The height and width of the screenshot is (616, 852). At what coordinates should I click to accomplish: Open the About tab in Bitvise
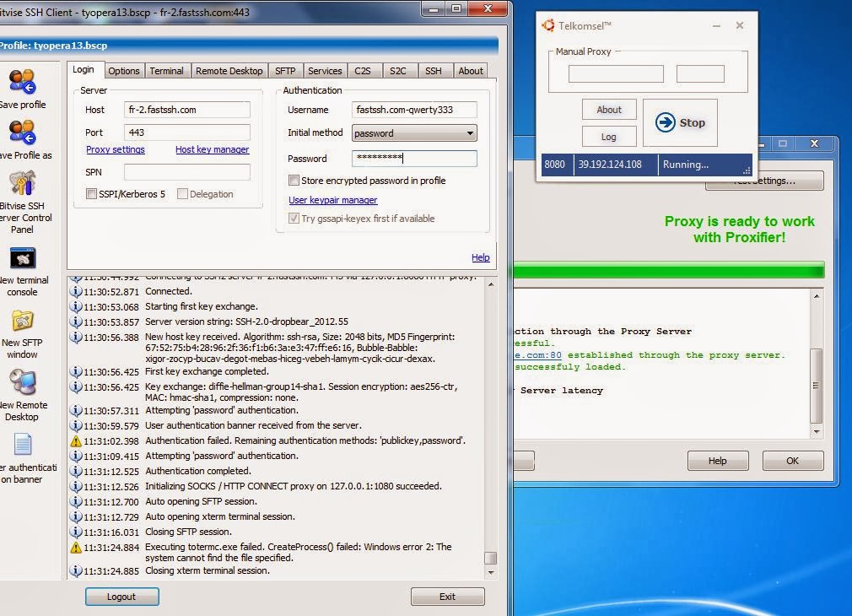(x=470, y=71)
